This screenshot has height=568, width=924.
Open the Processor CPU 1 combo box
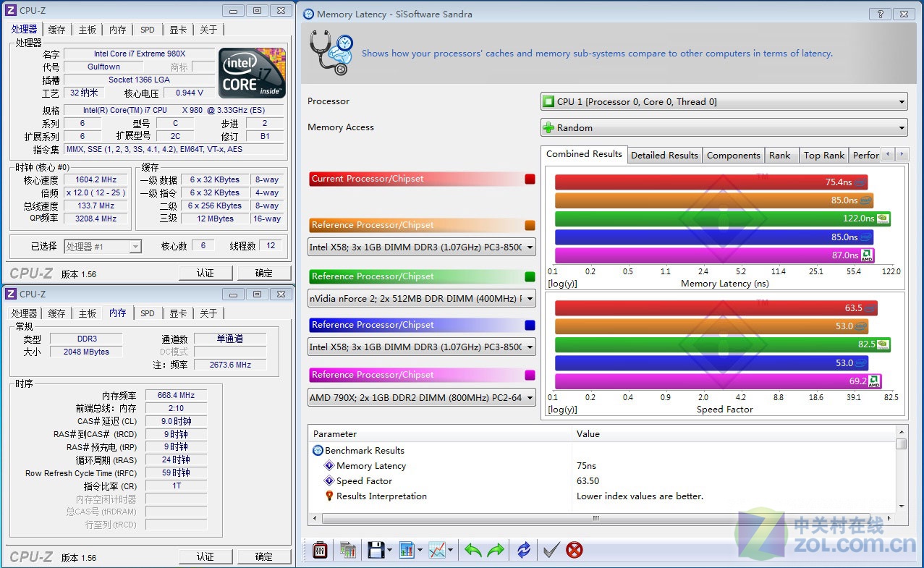[724, 102]
